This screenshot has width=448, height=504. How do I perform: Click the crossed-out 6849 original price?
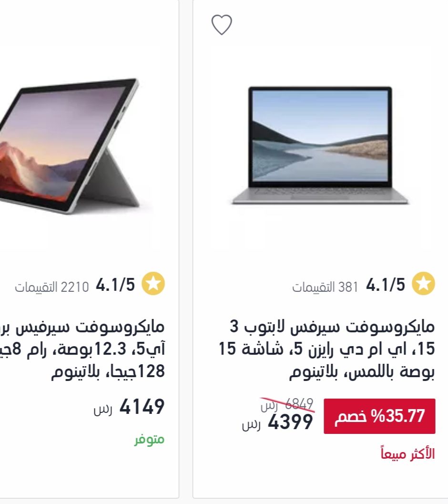pos(287,404)
